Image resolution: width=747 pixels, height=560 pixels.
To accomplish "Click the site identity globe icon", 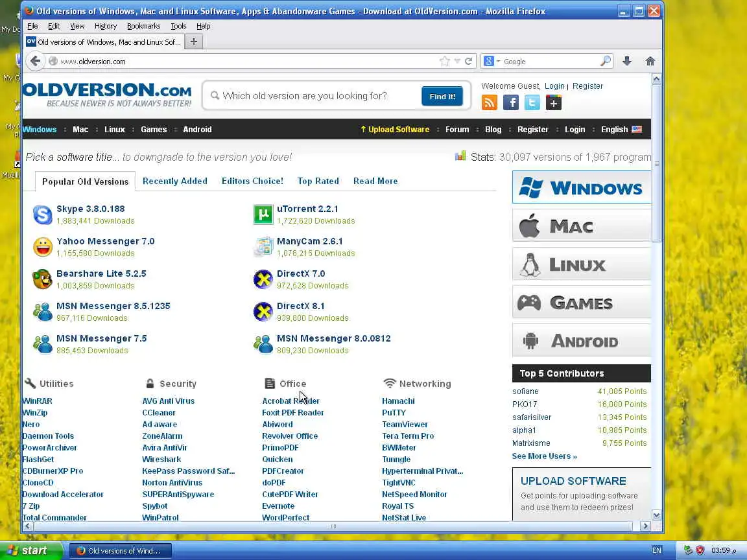I will pos(53,61).
